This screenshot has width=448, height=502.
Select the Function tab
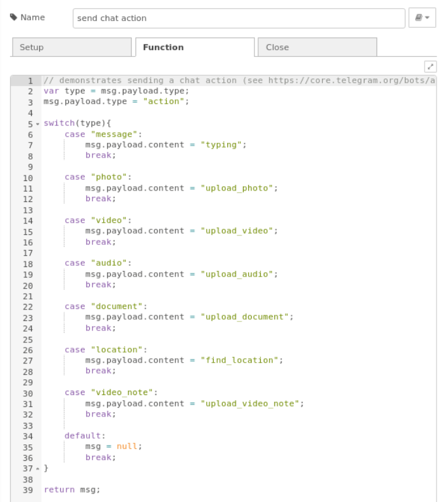[x=194, y=47]
